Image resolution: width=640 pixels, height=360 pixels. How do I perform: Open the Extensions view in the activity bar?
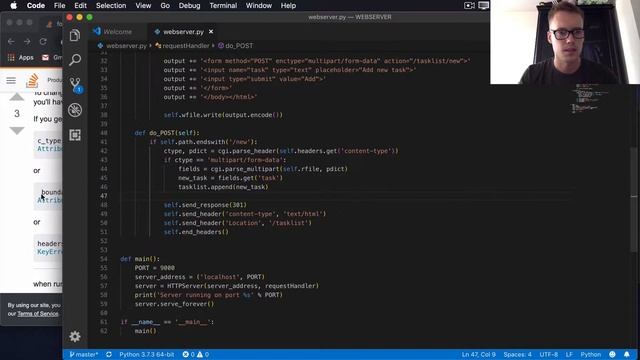(75, 135)
